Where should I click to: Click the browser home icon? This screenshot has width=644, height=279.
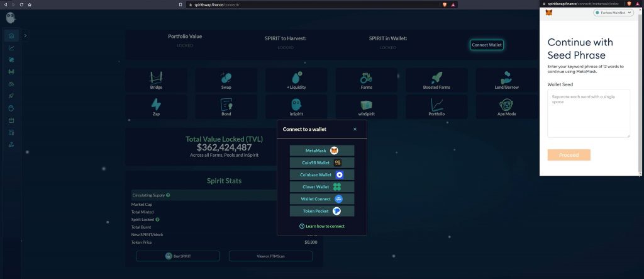pos(30,4)
